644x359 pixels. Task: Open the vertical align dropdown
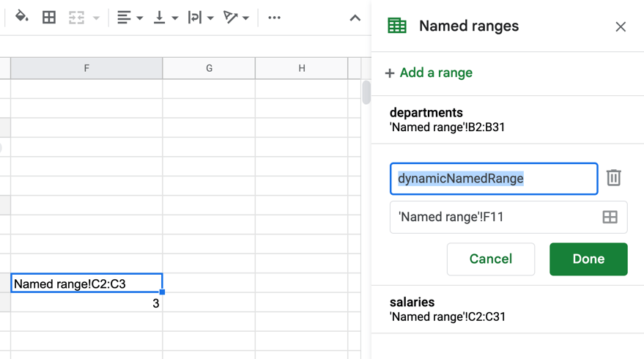click(165, 18)
